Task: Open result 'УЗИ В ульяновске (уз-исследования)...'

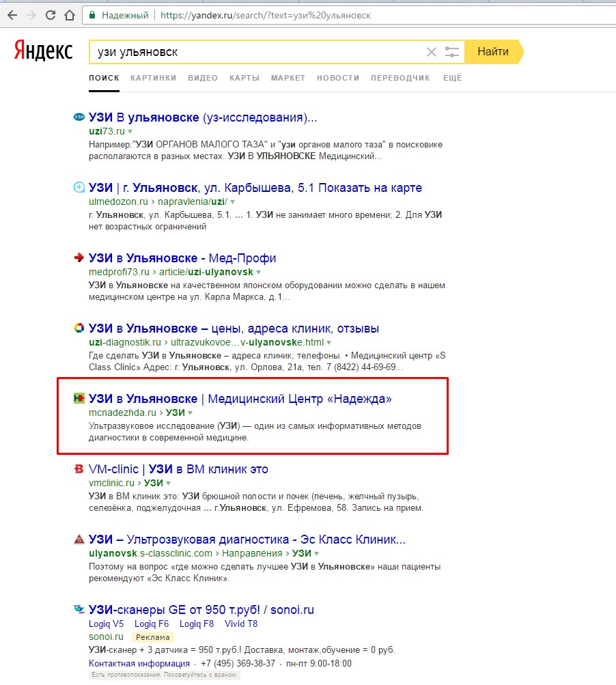Action: (x=203, y=117)
